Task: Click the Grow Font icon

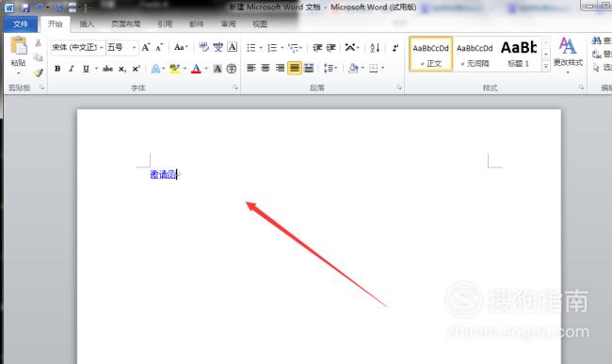Action: tap(146, 48)
